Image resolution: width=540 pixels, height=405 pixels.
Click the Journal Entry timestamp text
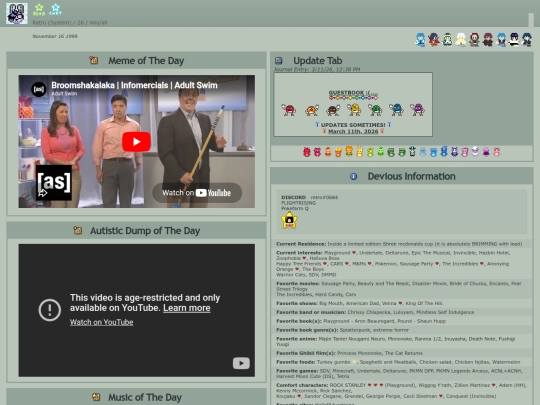click(x=317, y=70)
